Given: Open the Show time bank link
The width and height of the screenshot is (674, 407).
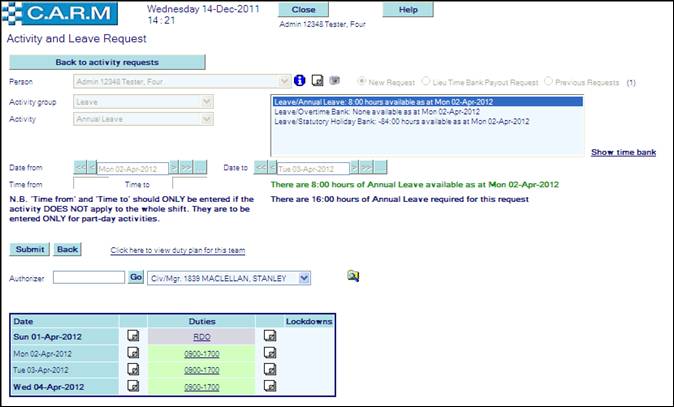Looking at the screenshot, I should (623, 152).
